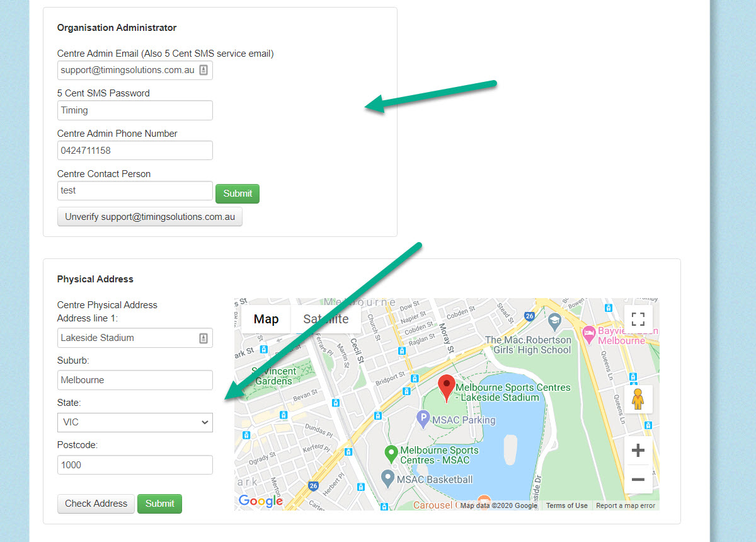Click the Melbourne Sports Centres - MSAC green marker
The width and height of the screenshot is (756, 542).
click(391, 454)
